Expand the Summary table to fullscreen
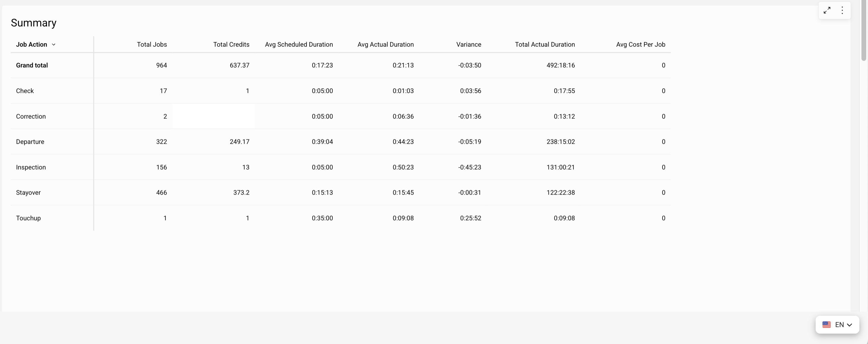The image size is (868, 344). pyautogui.click(x=827, y=10)
